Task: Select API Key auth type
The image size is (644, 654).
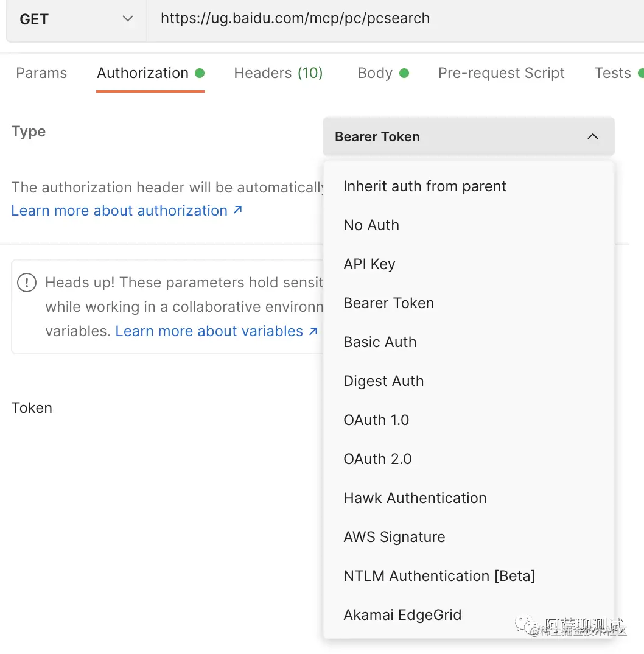Action: (369, 264)
